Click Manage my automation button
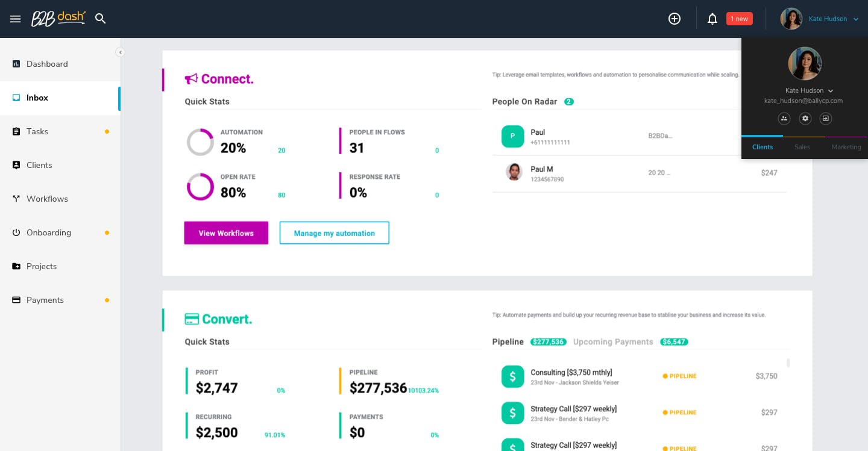This screenshot has height=451, width=868. pos(335,233)
